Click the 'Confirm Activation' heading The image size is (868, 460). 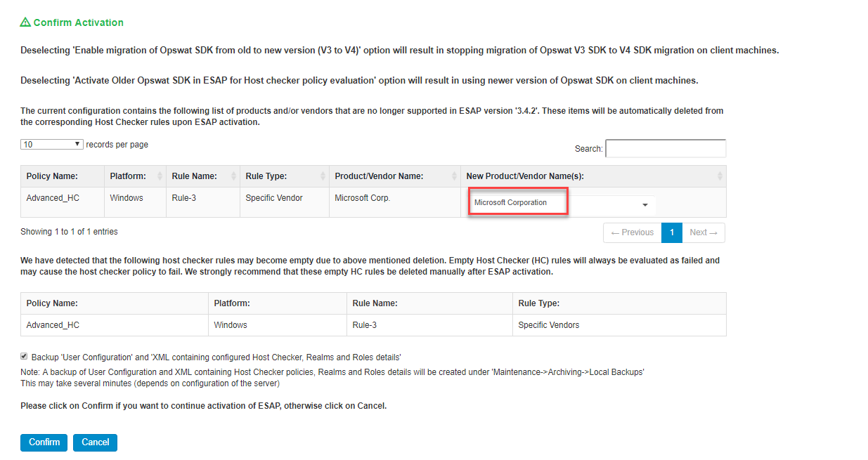(x=79, y=22)
